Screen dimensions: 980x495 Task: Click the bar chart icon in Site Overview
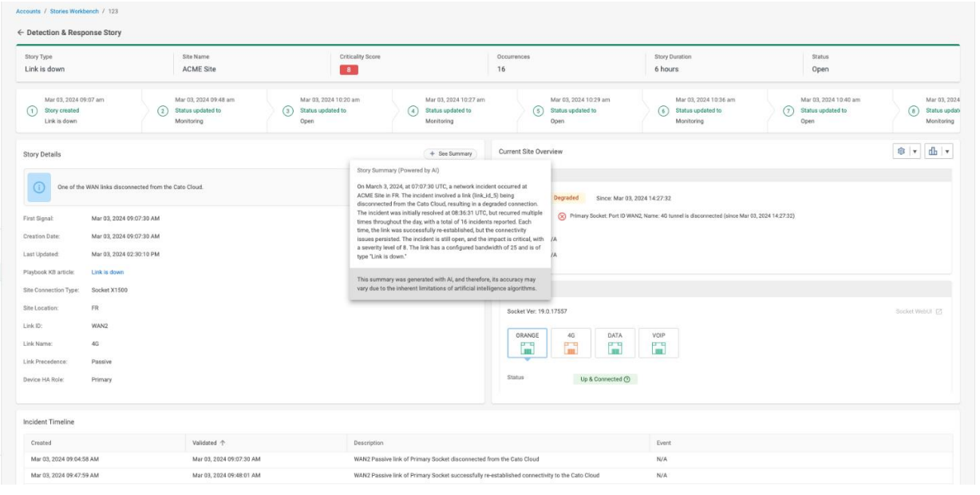click(x=933, y=152)
